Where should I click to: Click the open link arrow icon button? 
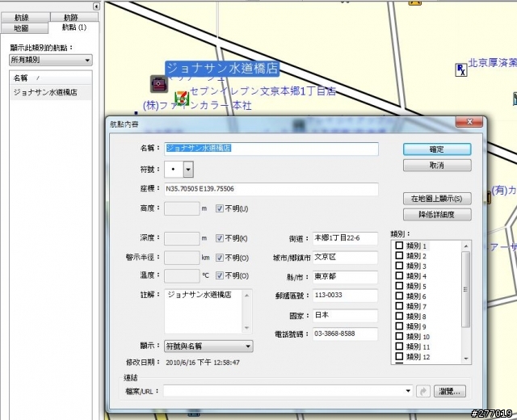click(423, 391)
